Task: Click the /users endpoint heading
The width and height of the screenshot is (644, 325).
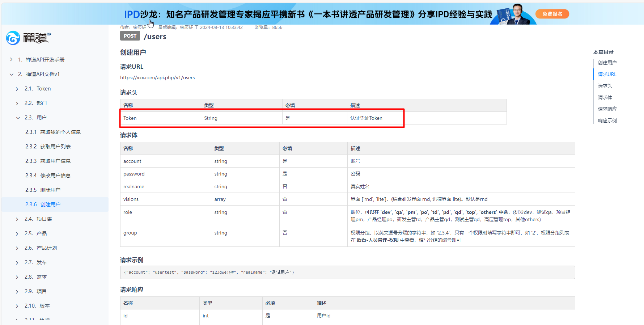Action: [155, 37]
